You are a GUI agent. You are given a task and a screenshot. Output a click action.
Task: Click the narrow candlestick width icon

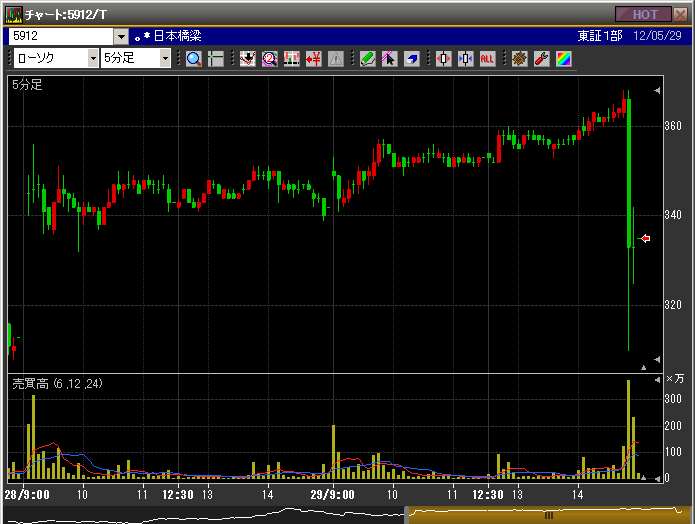[x=465, y=58]
